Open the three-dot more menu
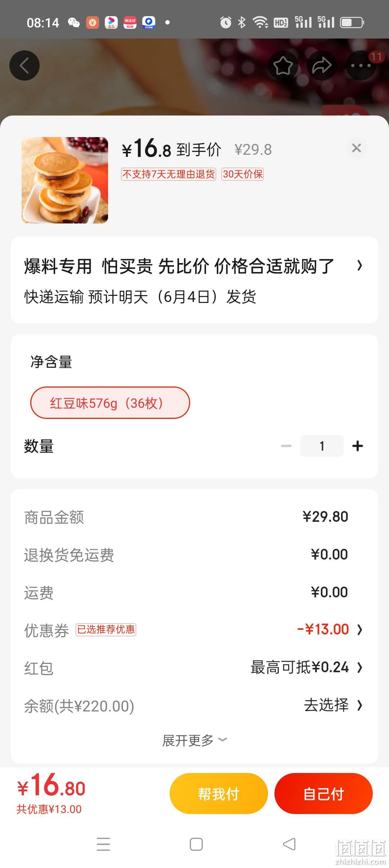The height and width of the screenshot is (868, 389). 361,65
